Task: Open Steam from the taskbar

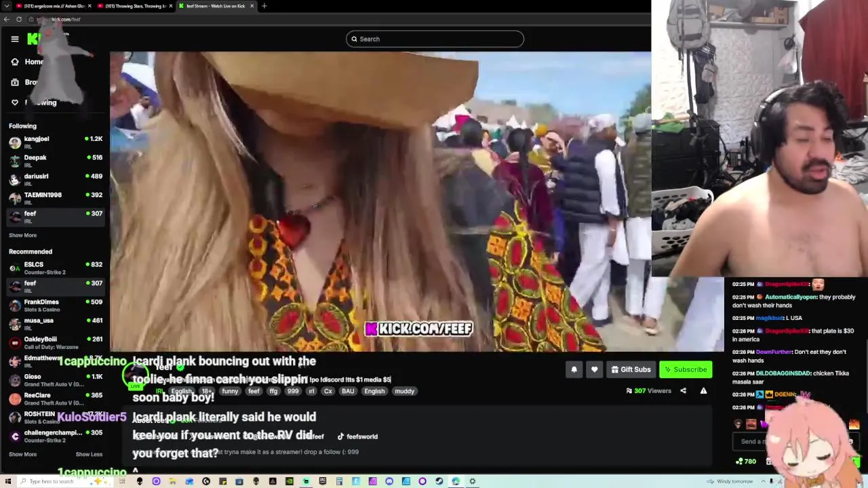Action: click(439, 481)
